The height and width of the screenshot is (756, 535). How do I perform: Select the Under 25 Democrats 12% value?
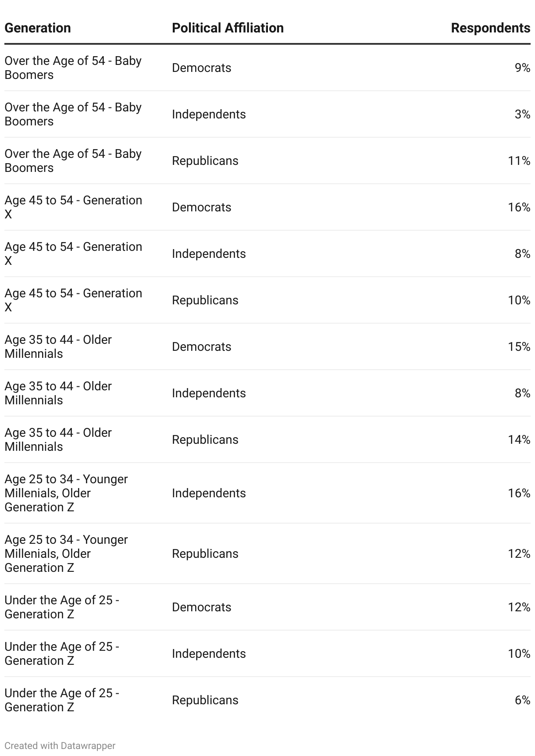pyautogui.click(x=519, y=607)
